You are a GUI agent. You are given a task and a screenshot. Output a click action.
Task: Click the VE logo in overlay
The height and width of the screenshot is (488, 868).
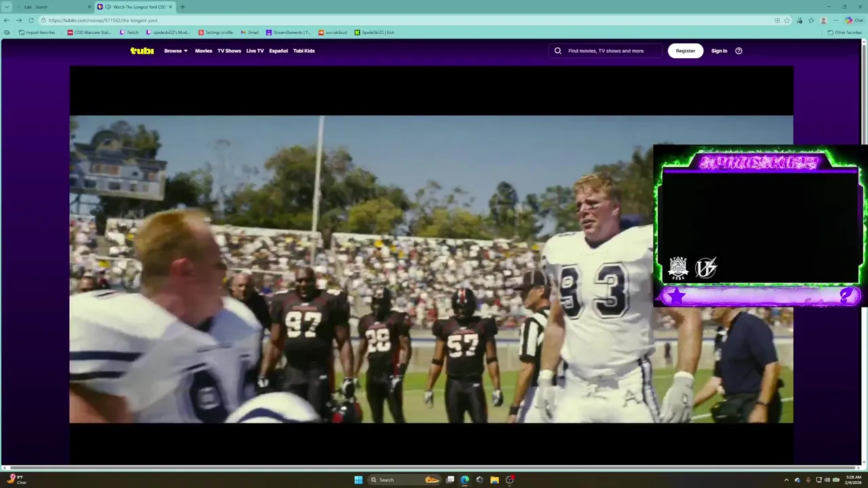[706, 268]
